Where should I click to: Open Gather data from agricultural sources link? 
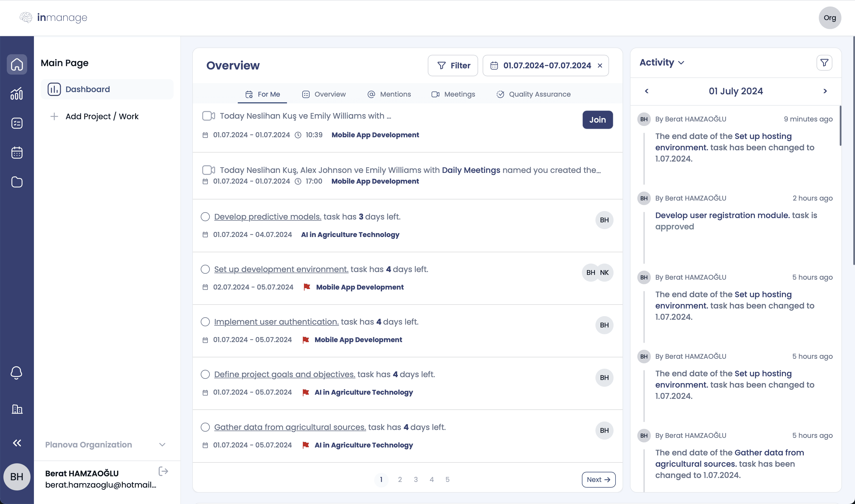click(x=290, y=427)
